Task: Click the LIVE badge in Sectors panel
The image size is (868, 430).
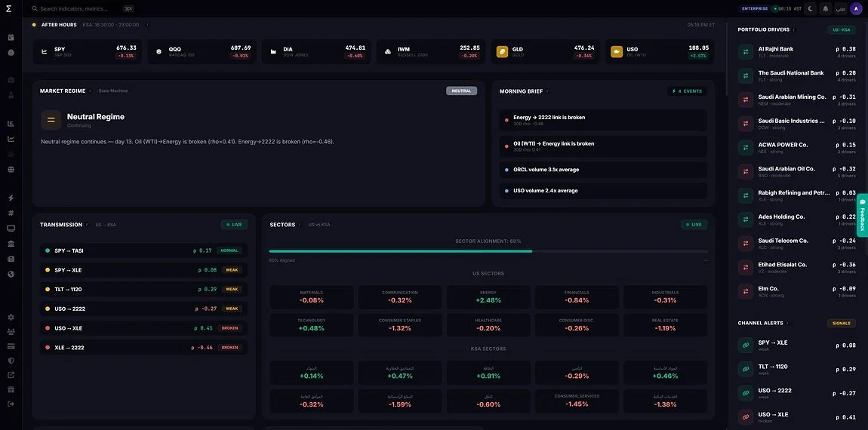Action: coord(694,225)
